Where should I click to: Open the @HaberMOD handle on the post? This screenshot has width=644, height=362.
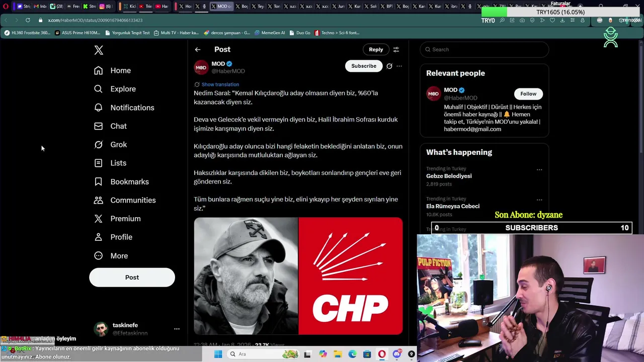point(228,71)
